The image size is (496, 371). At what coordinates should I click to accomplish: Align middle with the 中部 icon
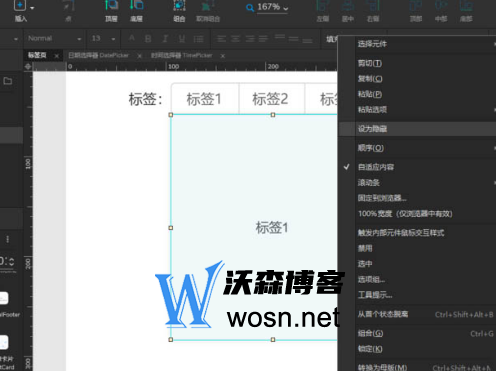[441, 6]
